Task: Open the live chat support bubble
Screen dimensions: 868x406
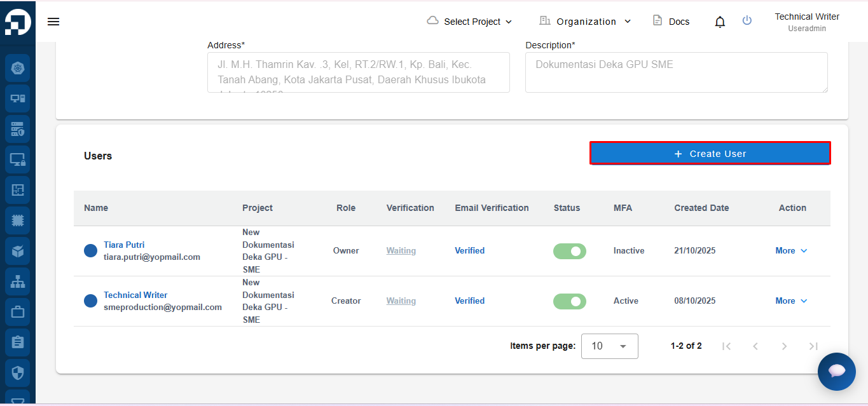Action: (x=836, y=372)
